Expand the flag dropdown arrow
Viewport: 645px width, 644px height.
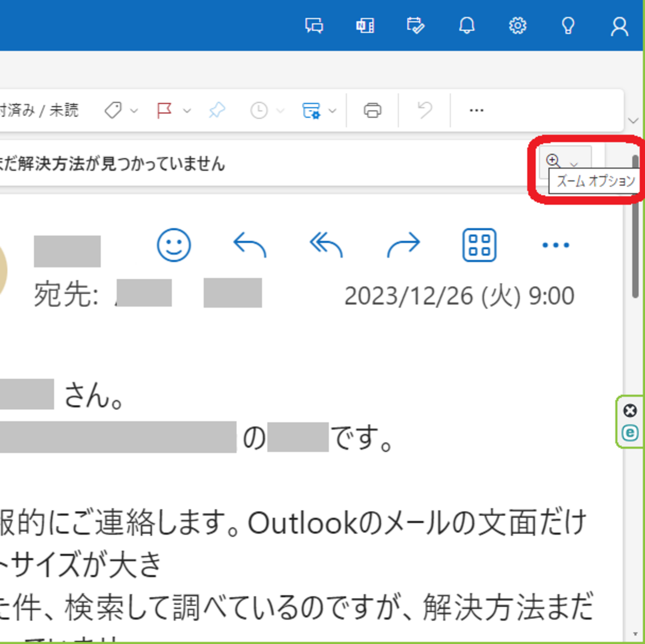tap(187, 111)
